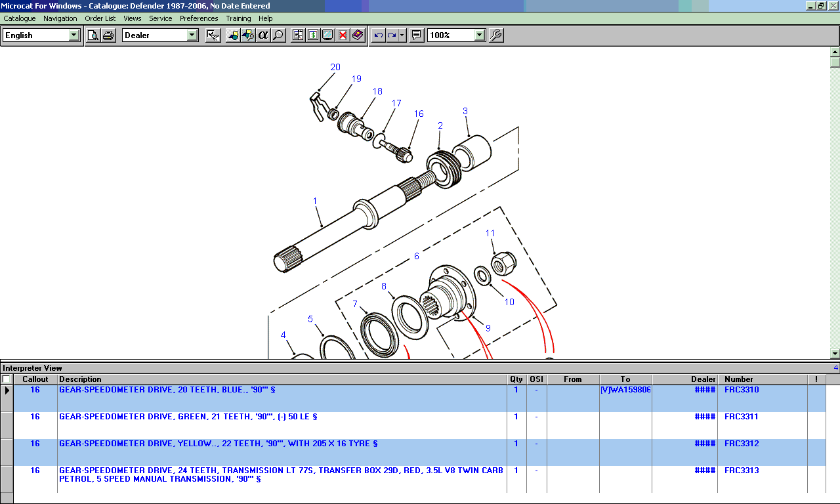
Task: Click the parts list book icon
Action: [298, 35]
